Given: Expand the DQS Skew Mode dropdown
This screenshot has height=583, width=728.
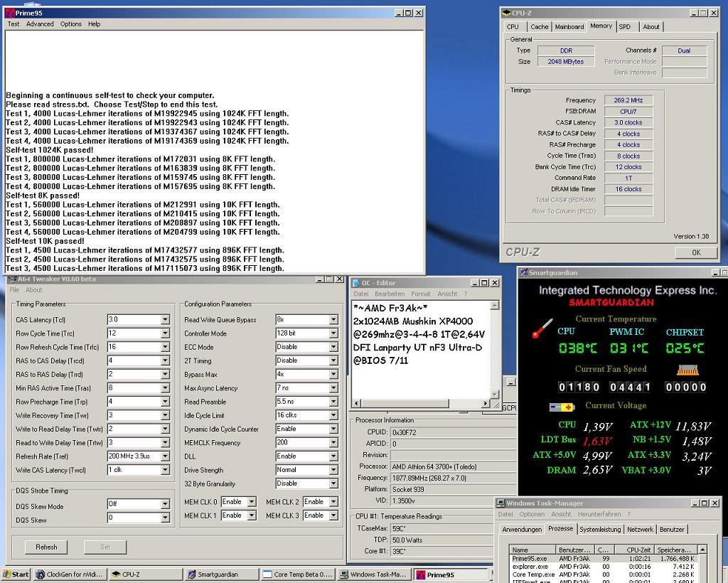Looking at the screenshot, I should click(x=165, y=504).
